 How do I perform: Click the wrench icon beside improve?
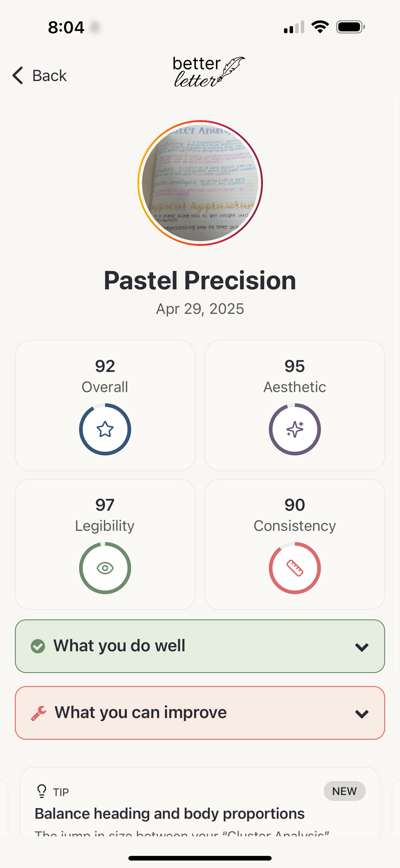38,713
